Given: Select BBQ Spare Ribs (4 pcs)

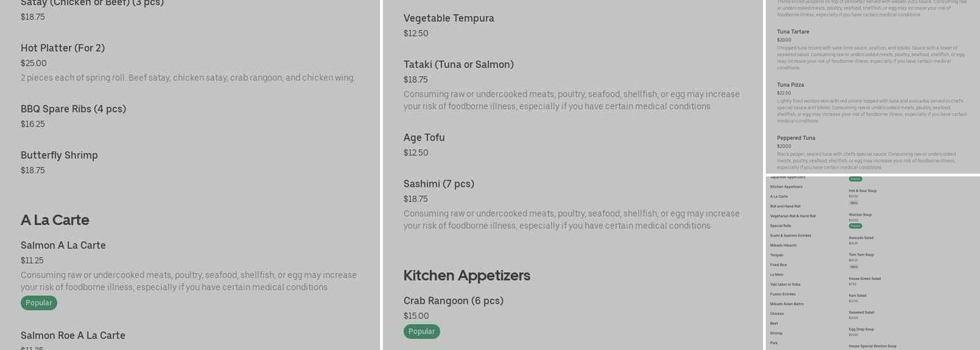Looking at the screenshot, I should click(x=73, y=109).
